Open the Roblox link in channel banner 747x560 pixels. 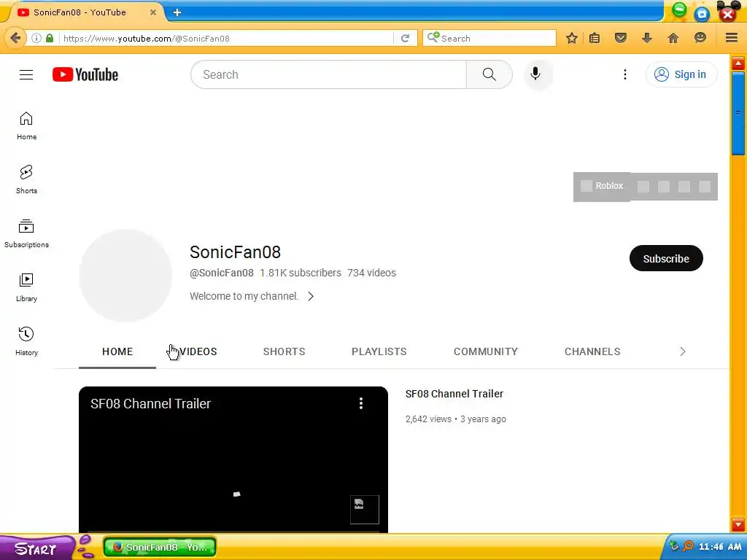click(x=602, y=186)
